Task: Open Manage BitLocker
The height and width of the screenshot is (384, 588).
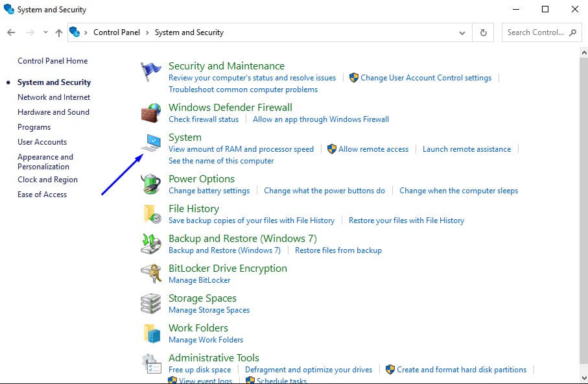Action: (x=200, y=280)
